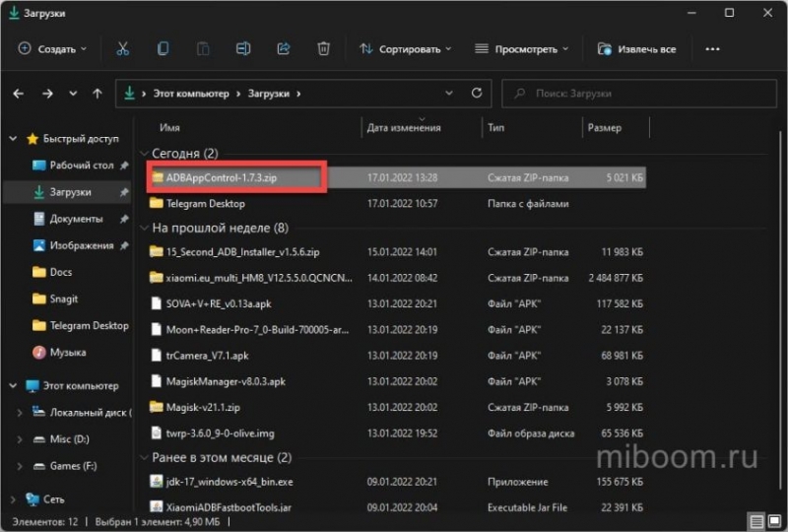Click the Rename icon in toolbar
This screenshot has height=532, width=788.
coord(243,49)
